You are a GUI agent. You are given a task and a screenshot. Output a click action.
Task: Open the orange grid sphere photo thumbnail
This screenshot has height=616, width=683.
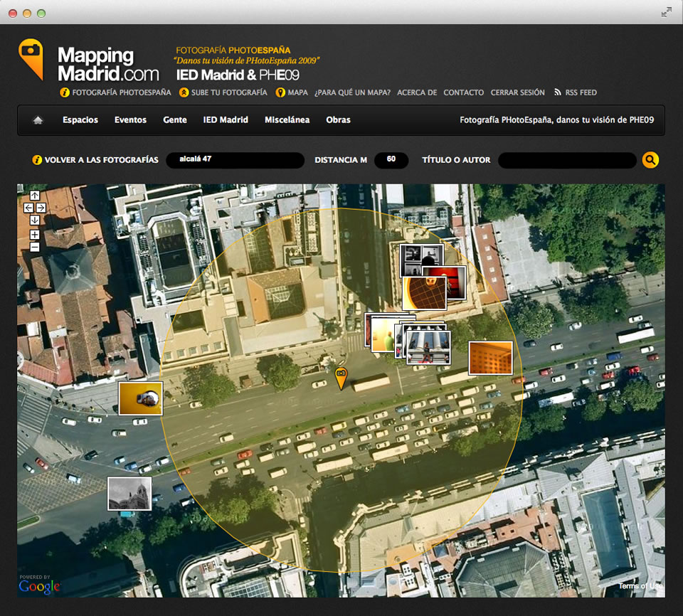[x=424, y=293]
